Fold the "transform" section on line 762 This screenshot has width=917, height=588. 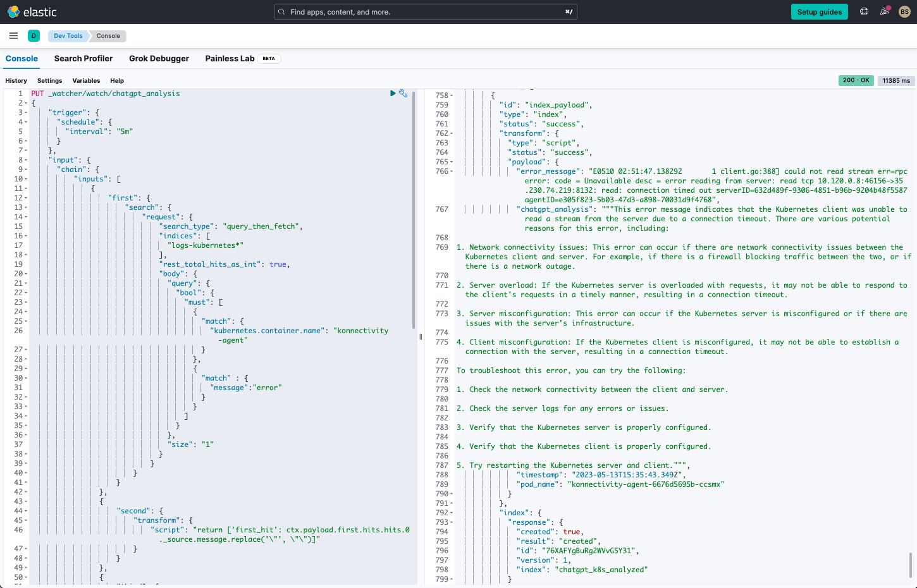[452, 134]
